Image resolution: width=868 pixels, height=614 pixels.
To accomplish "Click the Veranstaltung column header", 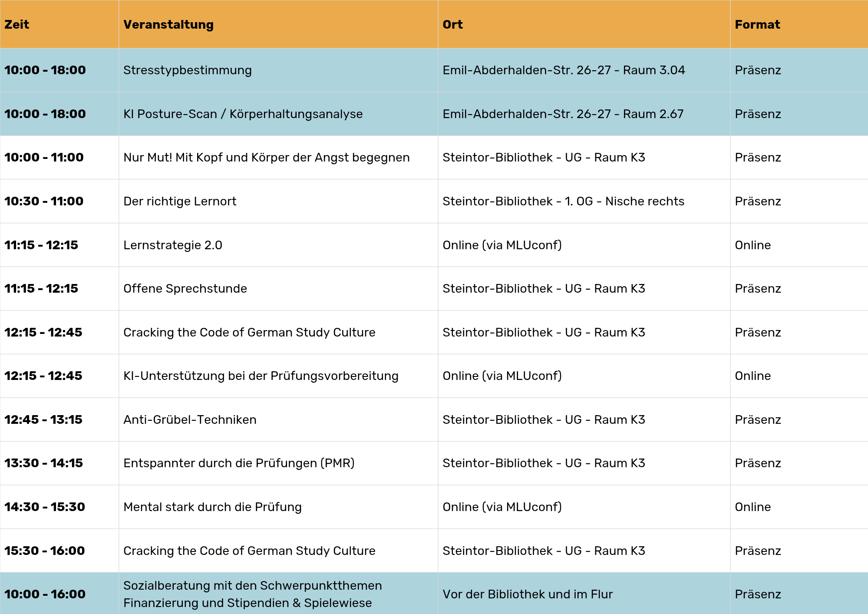I will [278, 24].
